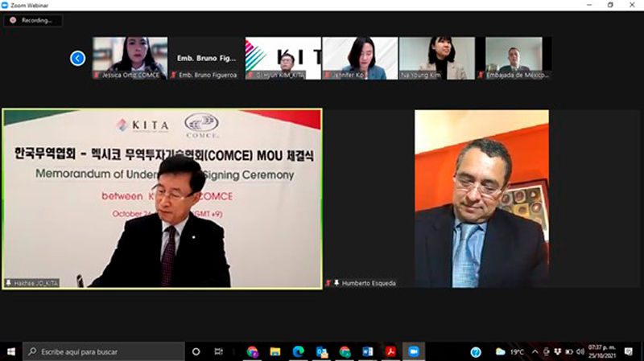Screen dimensions: 644x361
Task: Click the Recording indicator
Action: coord(33,20)
